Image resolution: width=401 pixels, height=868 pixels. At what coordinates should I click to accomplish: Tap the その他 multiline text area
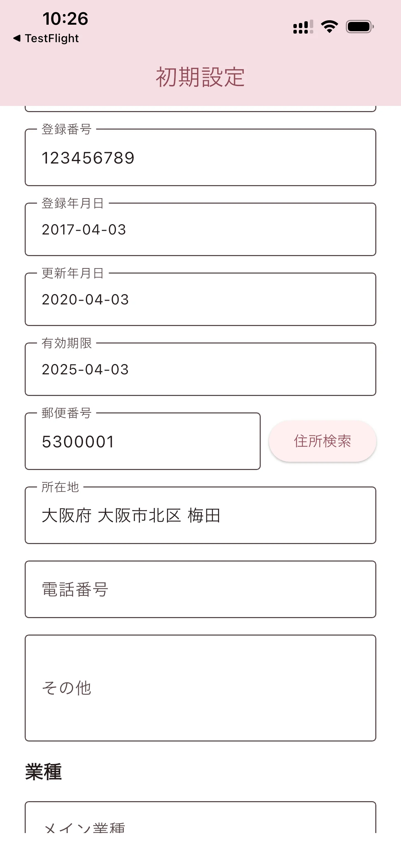click(x=200, y=688)
